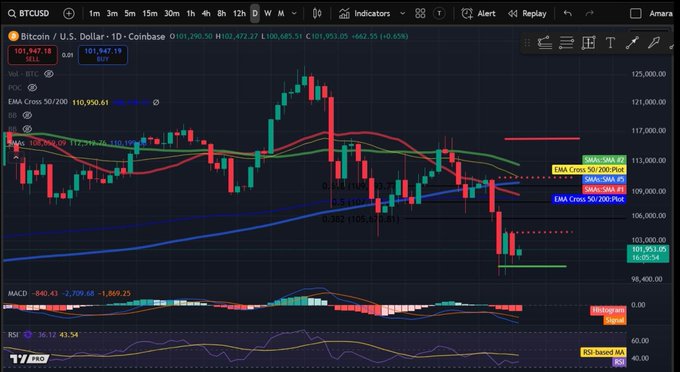Click the RSI-based MA label
The width and height of the screenshot is (680, 372).
[603, 352]
